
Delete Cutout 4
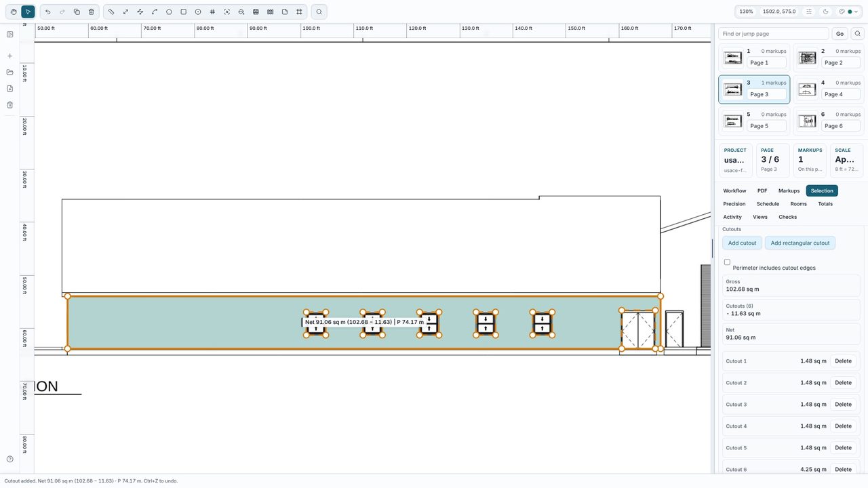(843, 426)
